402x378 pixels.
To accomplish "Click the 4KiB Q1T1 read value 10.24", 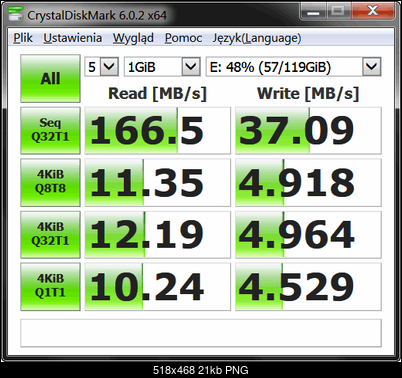I will [x=158, y=286].
